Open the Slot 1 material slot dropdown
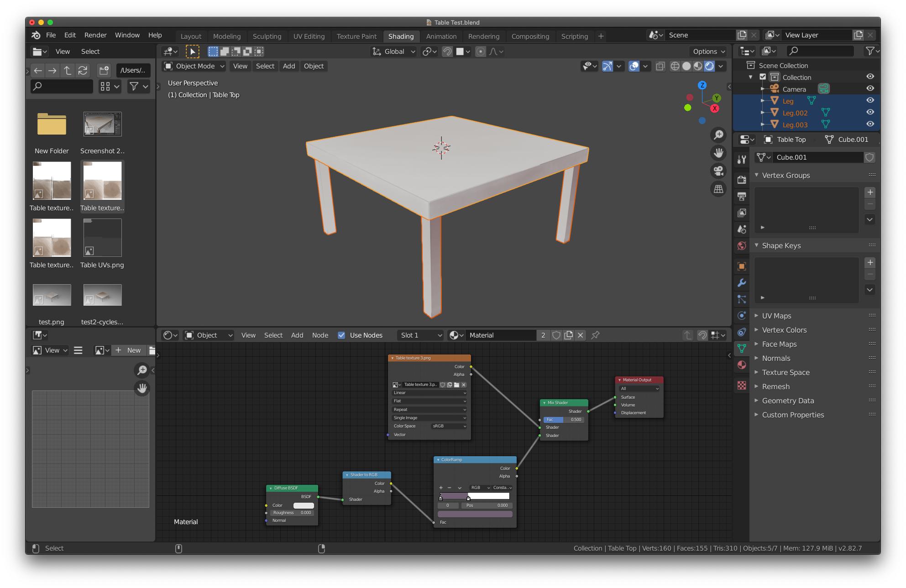 pos(420,335)
